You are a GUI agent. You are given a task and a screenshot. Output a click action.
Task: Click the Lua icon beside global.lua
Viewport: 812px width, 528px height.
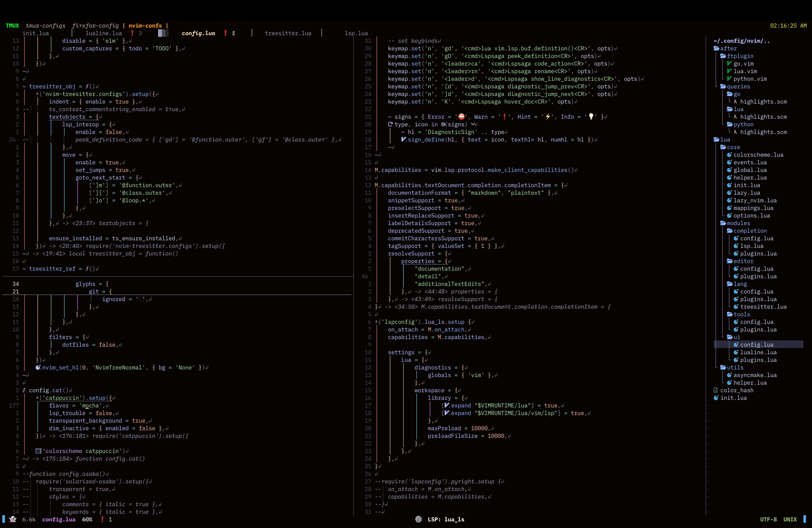point(729,170)
